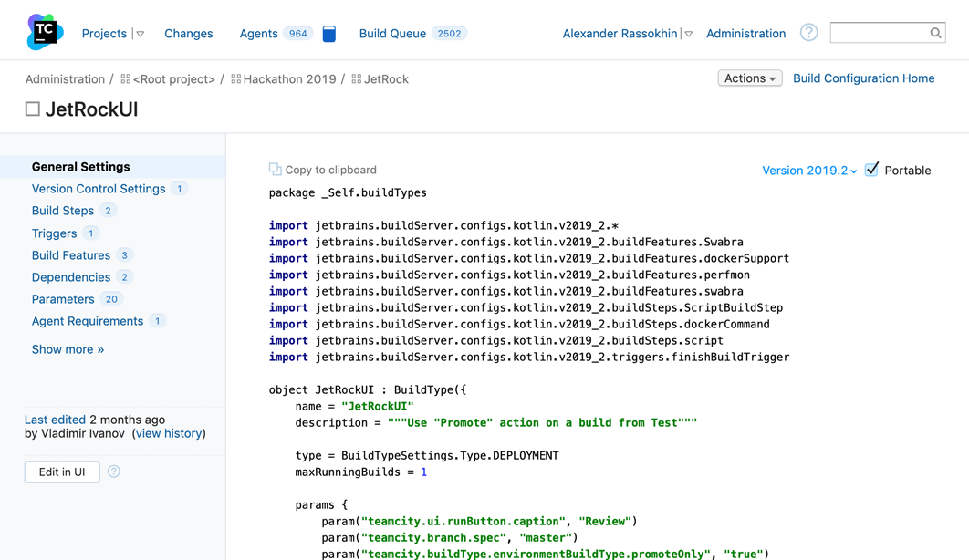
Task: Click the JetRockUI build configuration square icon
Action: (x=33, y=109)
